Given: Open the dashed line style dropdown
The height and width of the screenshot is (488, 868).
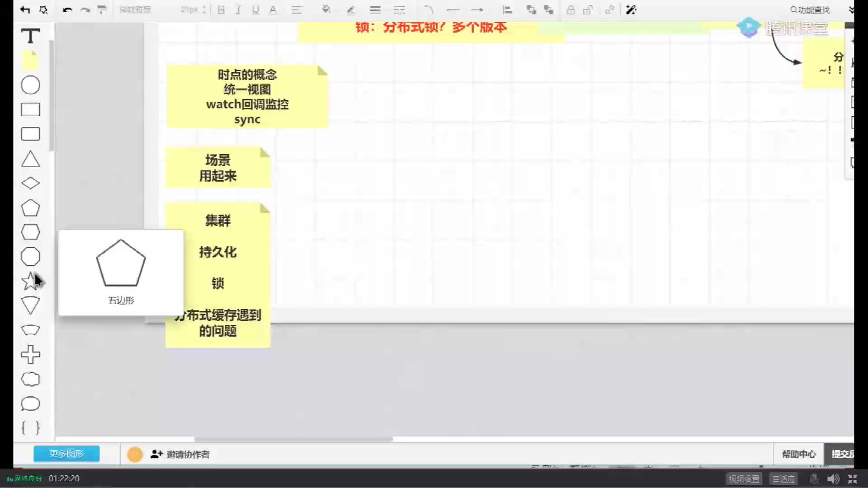Looking at the screenshot, I should tap(400, 9).
